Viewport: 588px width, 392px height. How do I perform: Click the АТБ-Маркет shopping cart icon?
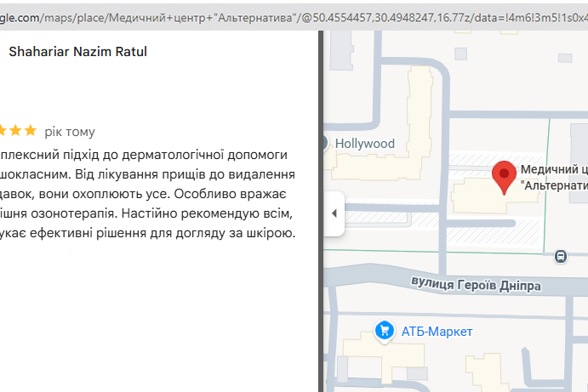coord(385,330)
